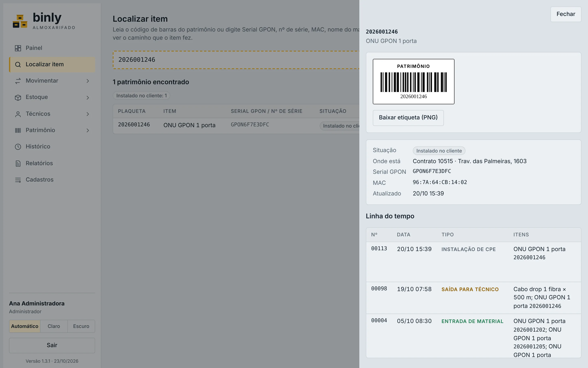588x368 pixels.
Task: Click 'ENTRADA DE MATERIAL' timeline type
Action: pos(472,322)
